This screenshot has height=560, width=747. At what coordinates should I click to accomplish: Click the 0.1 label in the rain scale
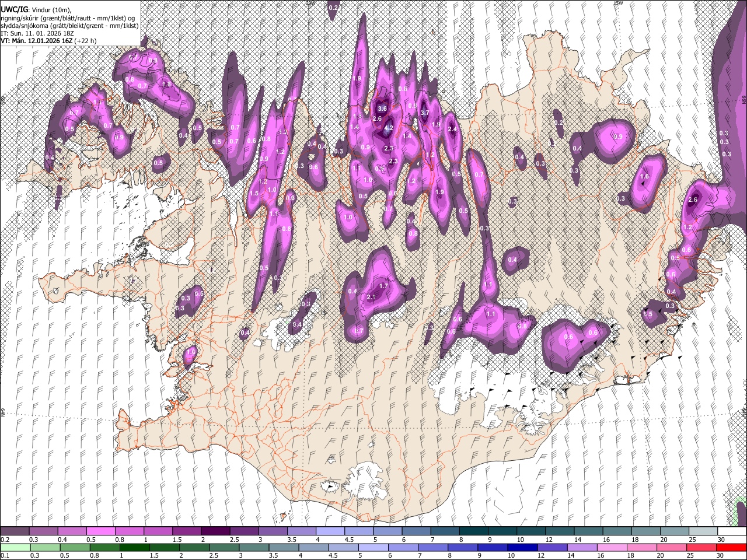(5, 555)
